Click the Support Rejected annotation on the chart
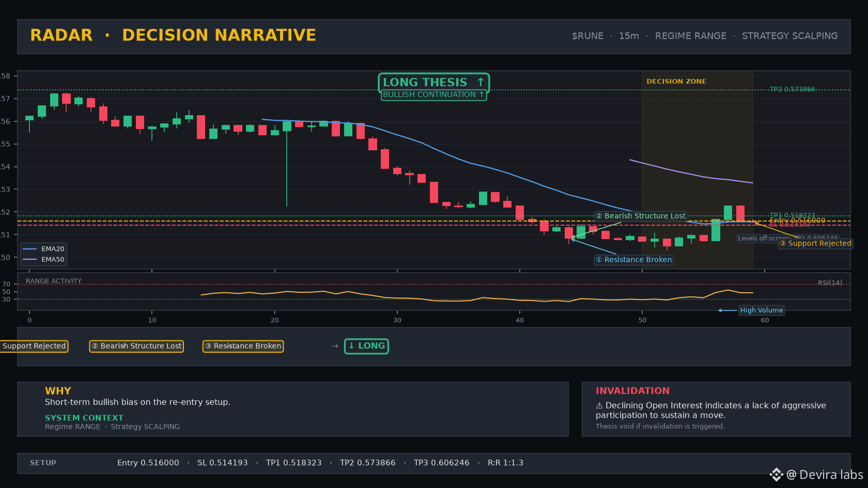 (x=815, y=243)
